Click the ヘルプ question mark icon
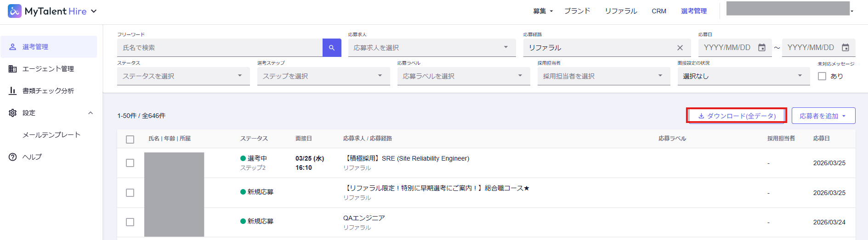 click(13, 157)
